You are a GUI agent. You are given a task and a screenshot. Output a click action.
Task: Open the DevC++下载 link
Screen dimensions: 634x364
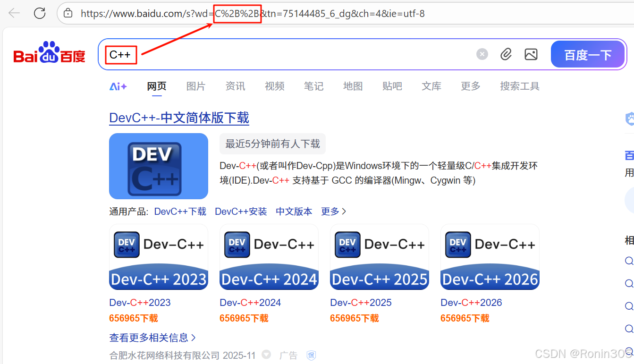pyautogui.click(x=180, y=212)
